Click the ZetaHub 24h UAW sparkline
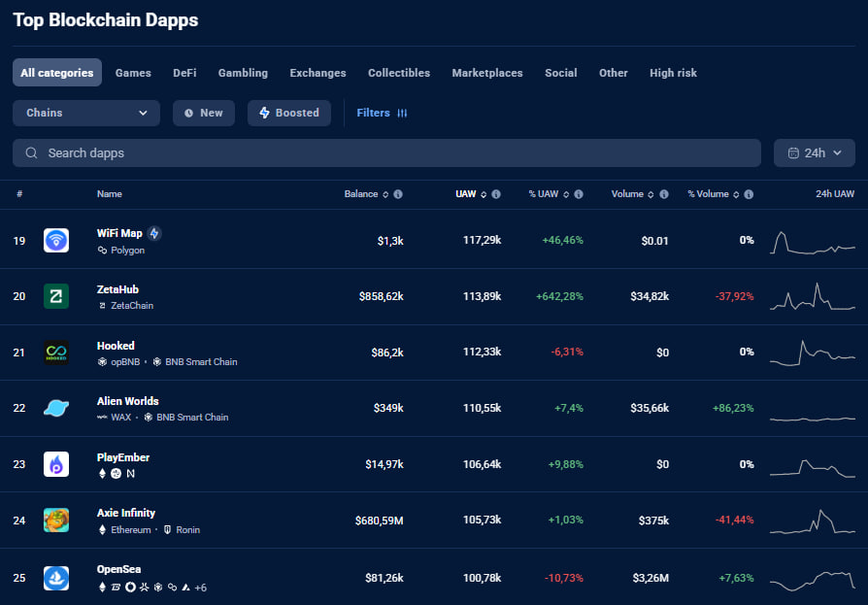 tap(812, 296)
